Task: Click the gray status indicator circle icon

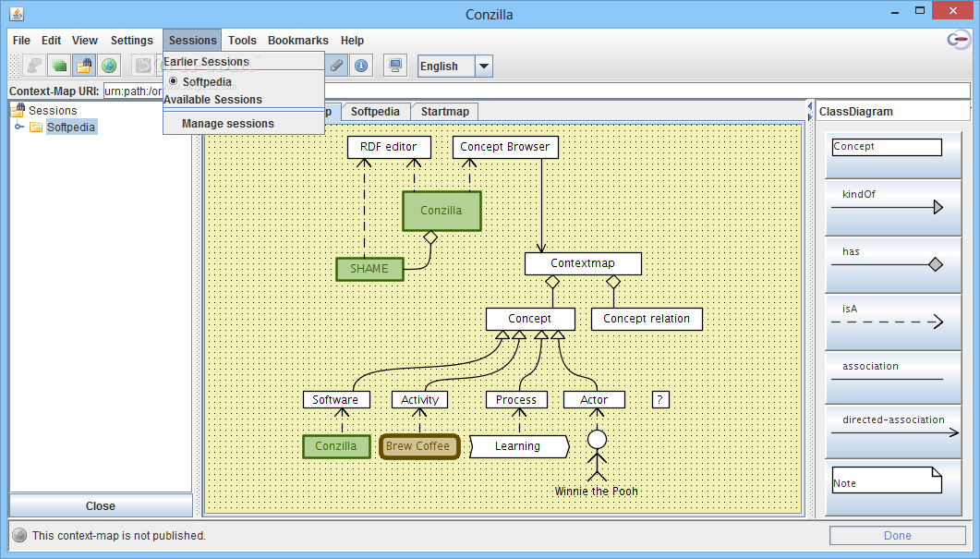Action: (19, 535)
